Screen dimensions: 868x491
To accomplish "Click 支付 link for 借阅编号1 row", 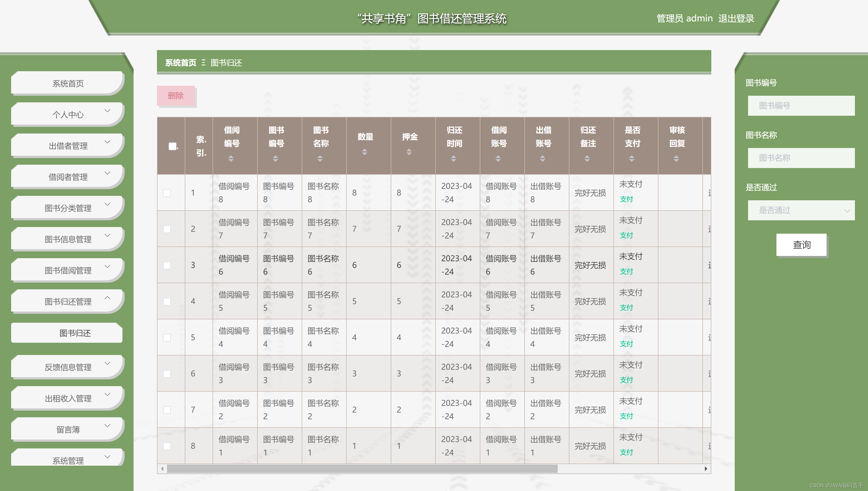I will click(x=626, y=453).
